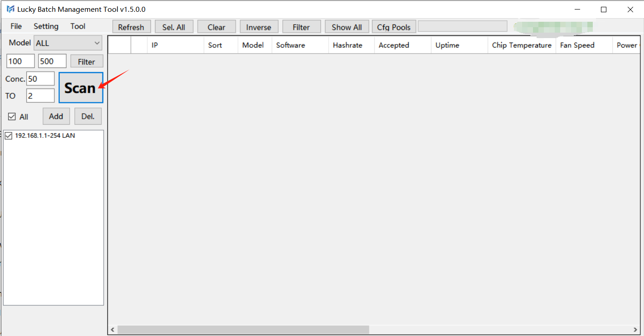Open the Tool menu
The image size is (644, 336).
pyautogui.click(x=77, y=26)
